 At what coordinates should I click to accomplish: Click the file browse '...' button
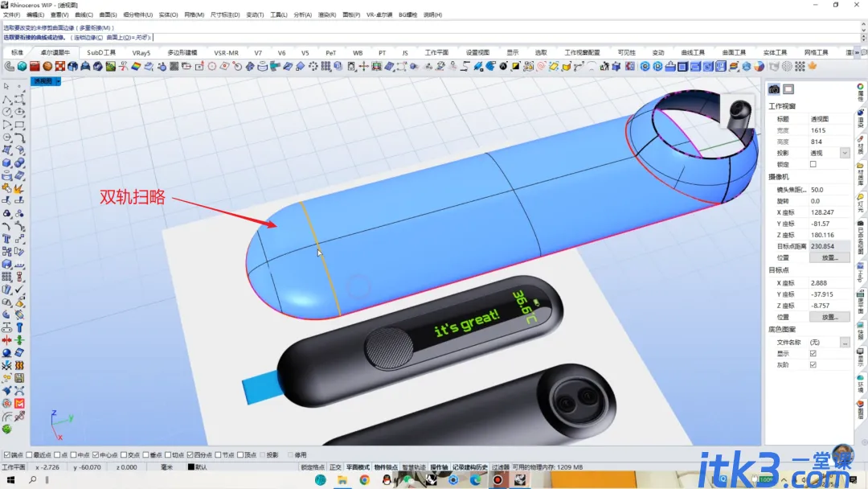coord(845,343)
